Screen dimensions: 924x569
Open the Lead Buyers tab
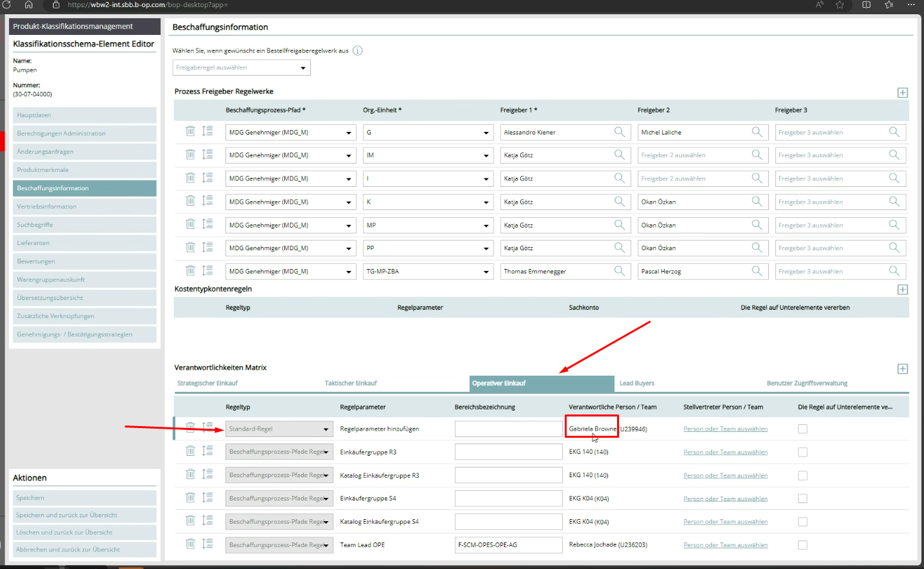636,383
